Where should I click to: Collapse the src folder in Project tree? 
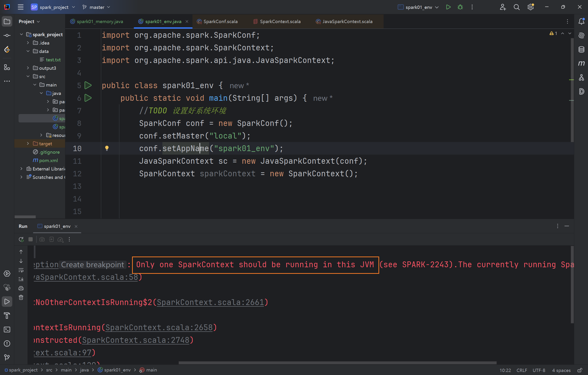click(28, 76)
